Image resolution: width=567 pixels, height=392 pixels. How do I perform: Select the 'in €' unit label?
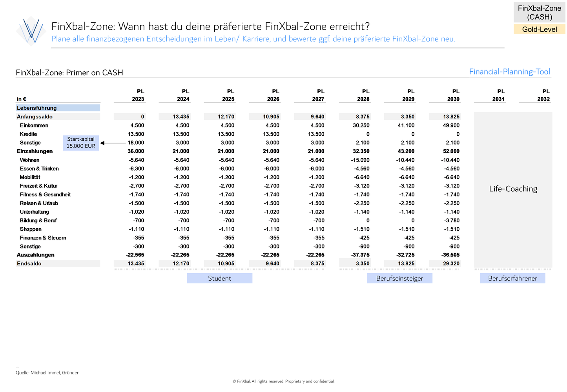tap(22, 99)
